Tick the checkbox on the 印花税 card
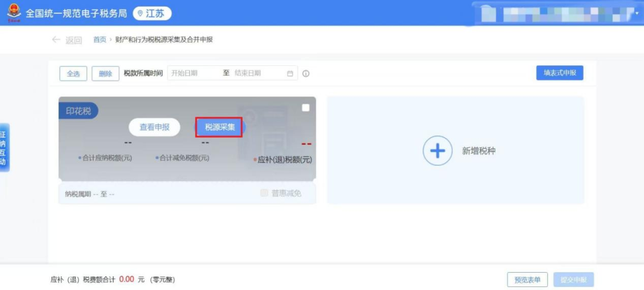This screenshot has width=644, height=290. [305, 108]
